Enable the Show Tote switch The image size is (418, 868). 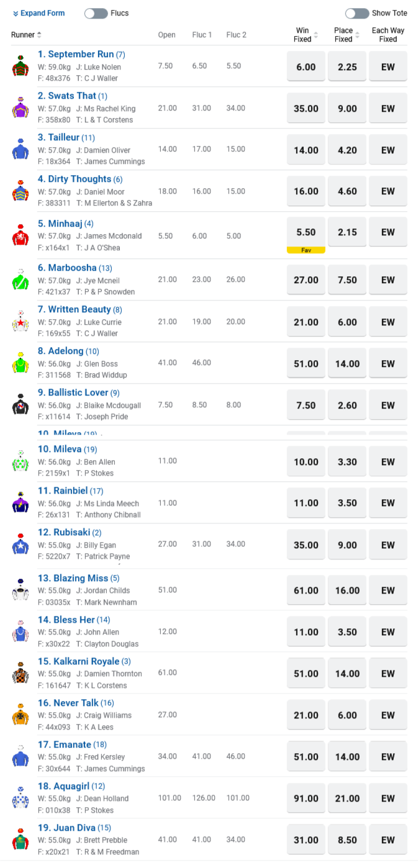(x=357, y=13)
